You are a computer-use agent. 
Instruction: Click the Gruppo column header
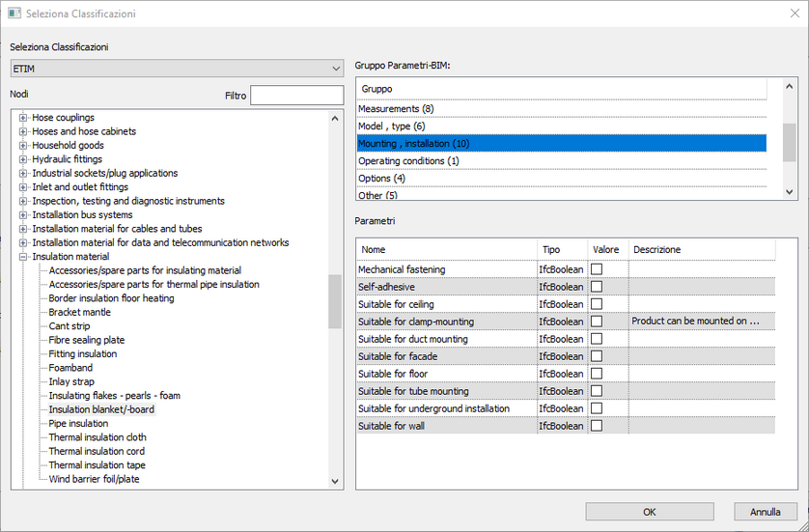click(x=561, y=89)
